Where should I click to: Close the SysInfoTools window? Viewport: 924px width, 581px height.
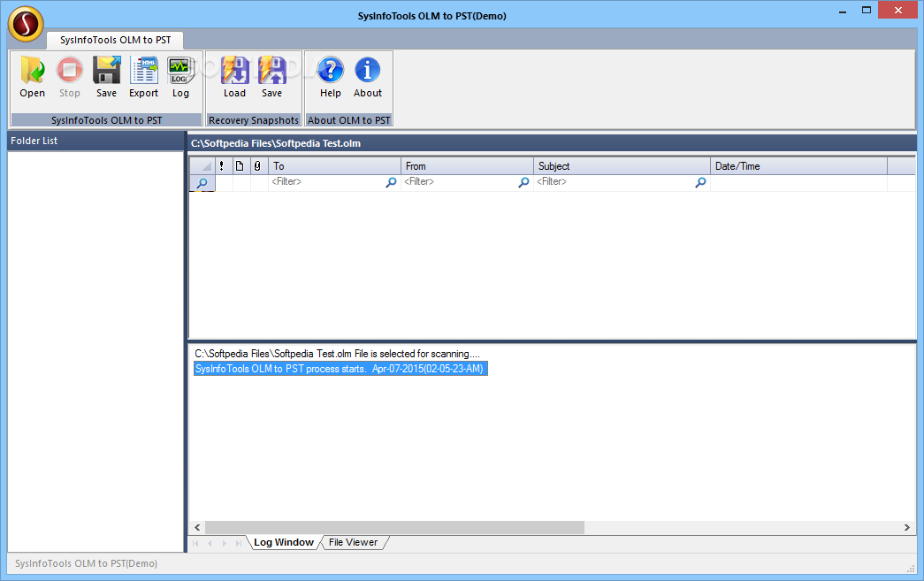[x=897, y=10]
